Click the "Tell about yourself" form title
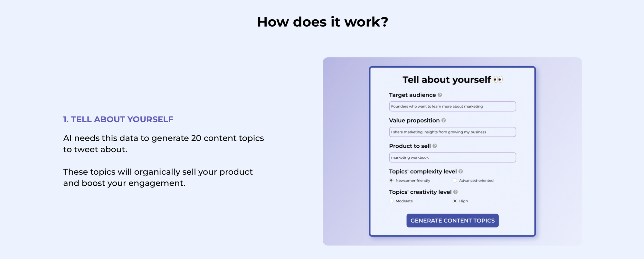 447,80
